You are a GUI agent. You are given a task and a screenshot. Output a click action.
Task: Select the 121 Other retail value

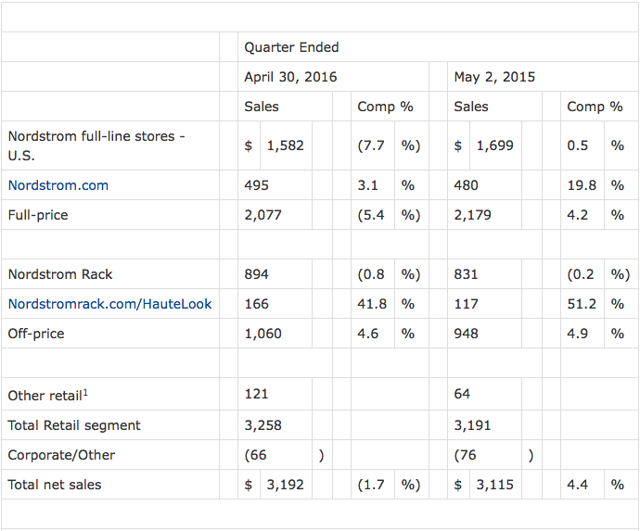(x=256, y=394)
